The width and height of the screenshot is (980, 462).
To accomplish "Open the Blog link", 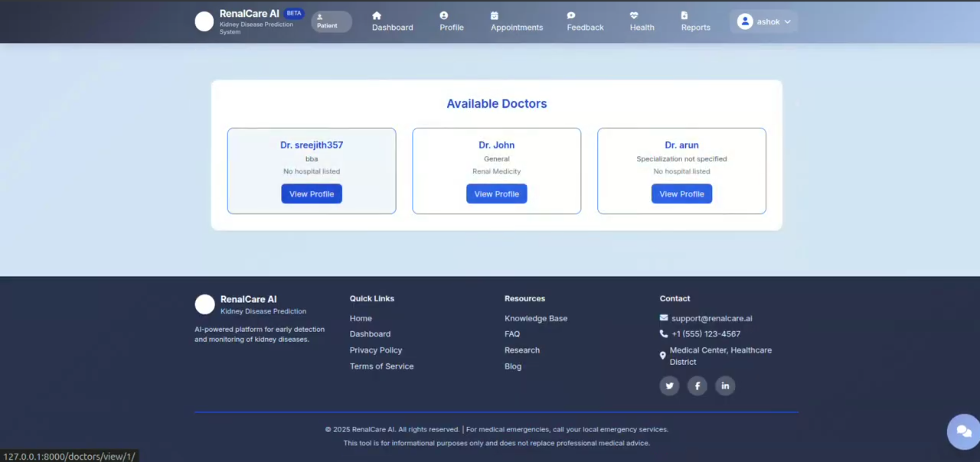I will [513, 366].
